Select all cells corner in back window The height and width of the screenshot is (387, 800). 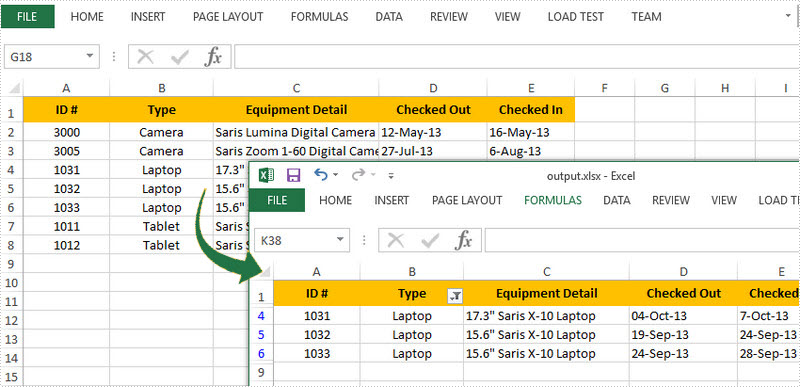click(15, 88)
